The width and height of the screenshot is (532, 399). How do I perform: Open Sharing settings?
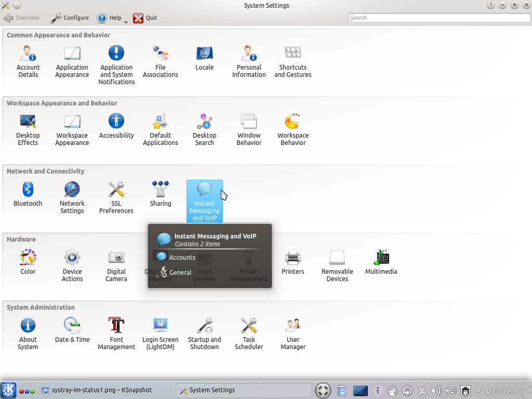161,194
